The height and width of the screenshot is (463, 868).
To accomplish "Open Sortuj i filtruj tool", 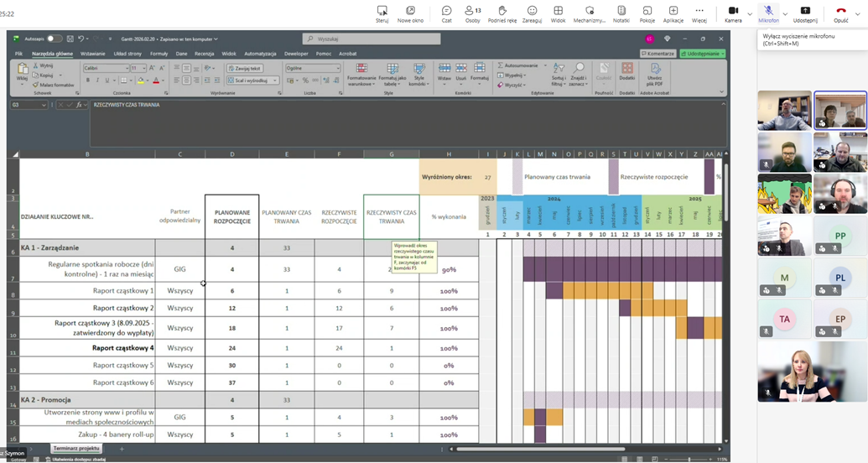I will click(x=558, y=71).
